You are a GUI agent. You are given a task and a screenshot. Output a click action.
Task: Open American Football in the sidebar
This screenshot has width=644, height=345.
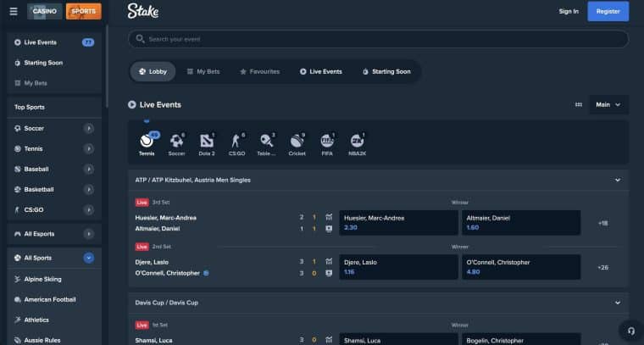[x=54, y=299]
